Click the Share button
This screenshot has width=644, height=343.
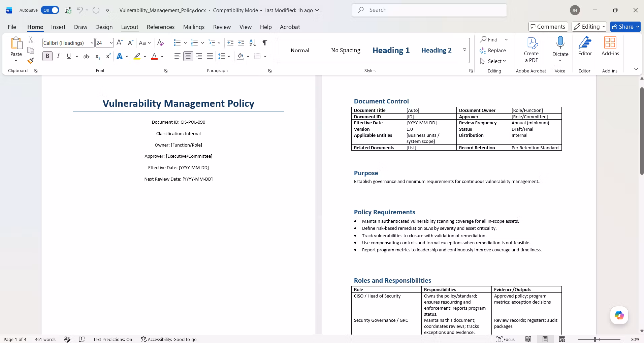tap(625, 27)
